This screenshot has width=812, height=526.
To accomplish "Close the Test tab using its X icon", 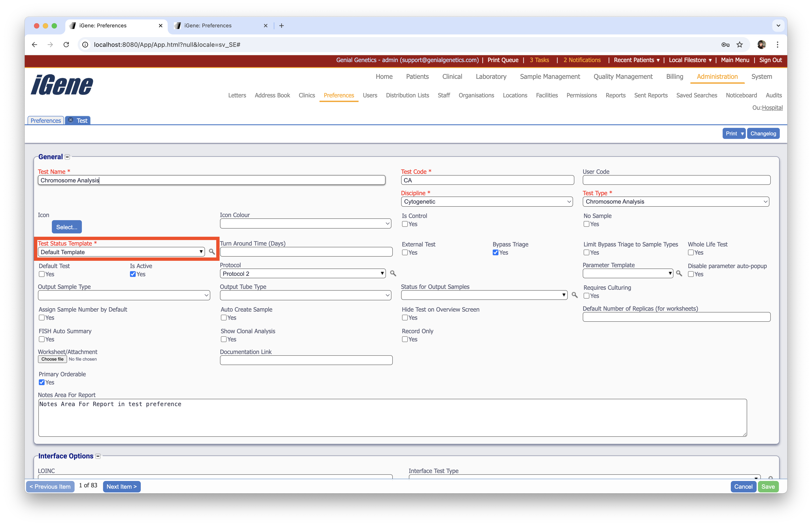I will 71,120.
